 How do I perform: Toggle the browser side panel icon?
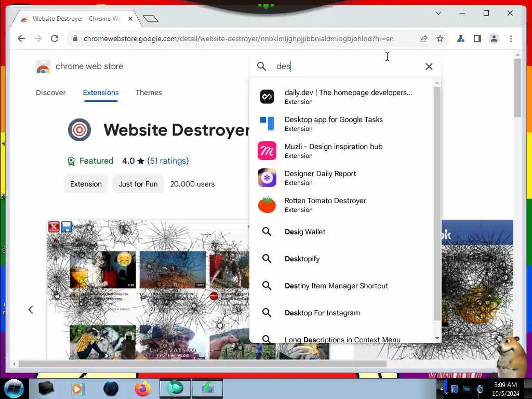point(477,38)
